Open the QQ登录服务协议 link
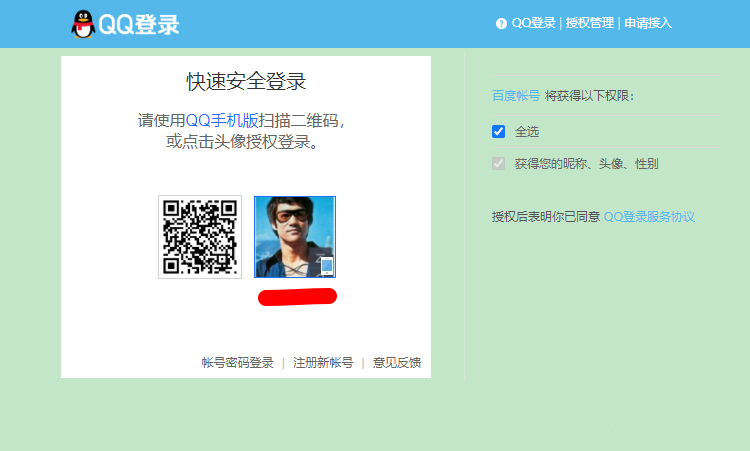The width and height of the screenshot is (750, 451). pyautogui.click(x=649, y=217)
